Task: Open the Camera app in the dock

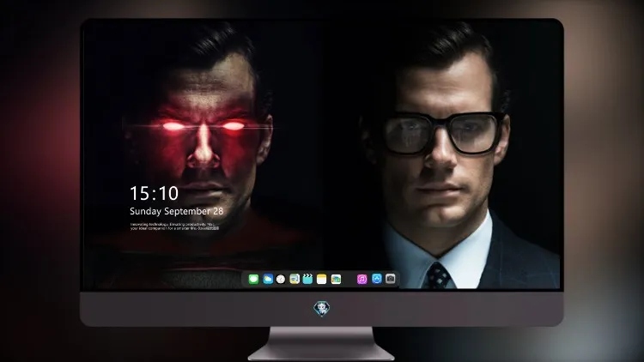Action: pyautogui.click(x=391, y=279)
